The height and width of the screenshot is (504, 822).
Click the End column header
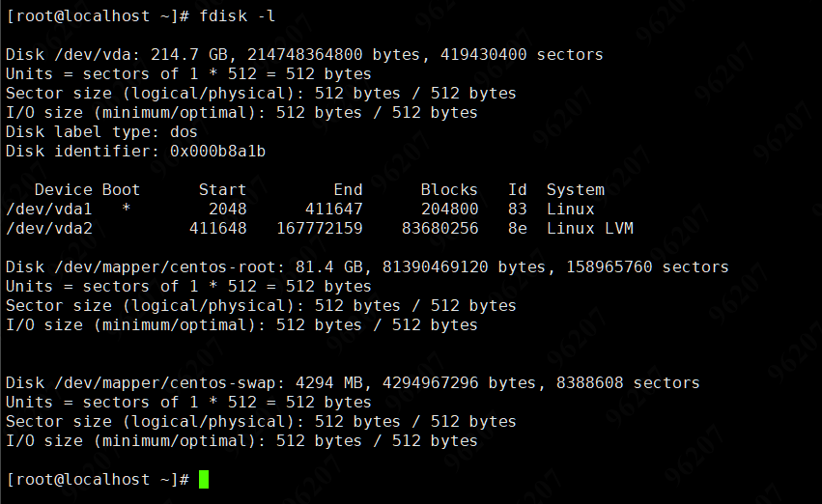click(x=348, y=190)
